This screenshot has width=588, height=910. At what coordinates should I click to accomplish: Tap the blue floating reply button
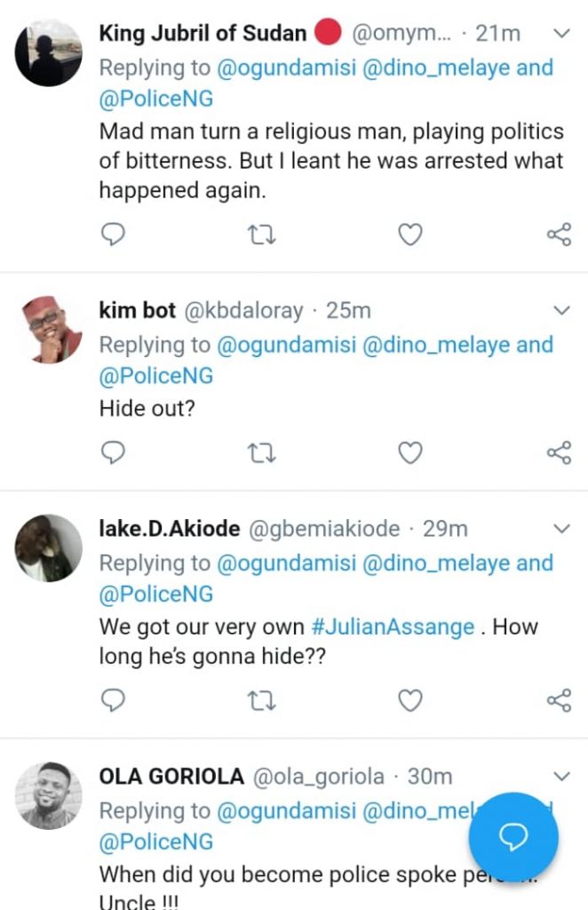point(513,836)
